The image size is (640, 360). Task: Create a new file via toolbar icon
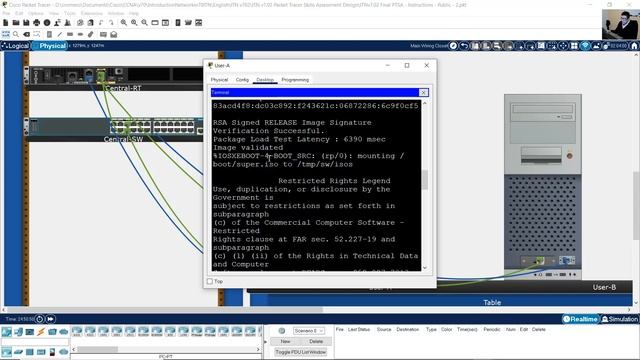point(6,23)
